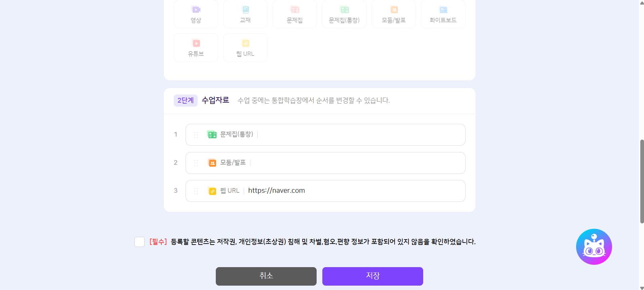Click the 문제집(통창) title input area
The height and width of the screenshot is (290, 644).
pos(360,135)
